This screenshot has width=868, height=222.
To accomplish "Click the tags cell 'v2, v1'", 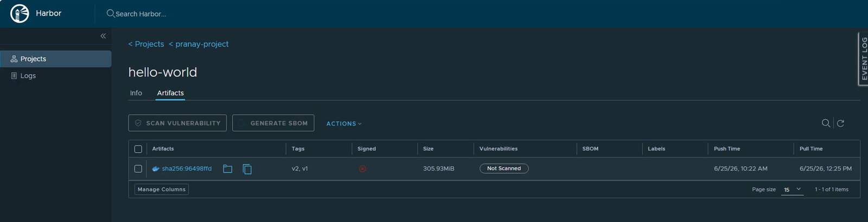I will point(299,169).
